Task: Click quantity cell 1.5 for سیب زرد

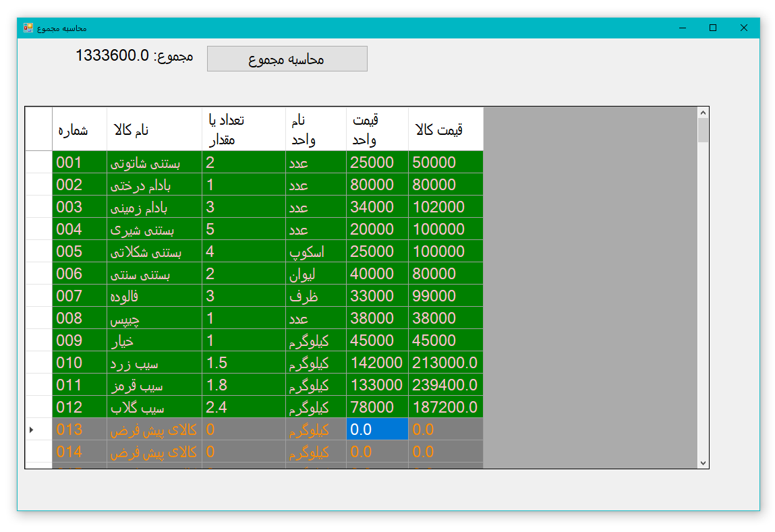Action: [243, 363]
